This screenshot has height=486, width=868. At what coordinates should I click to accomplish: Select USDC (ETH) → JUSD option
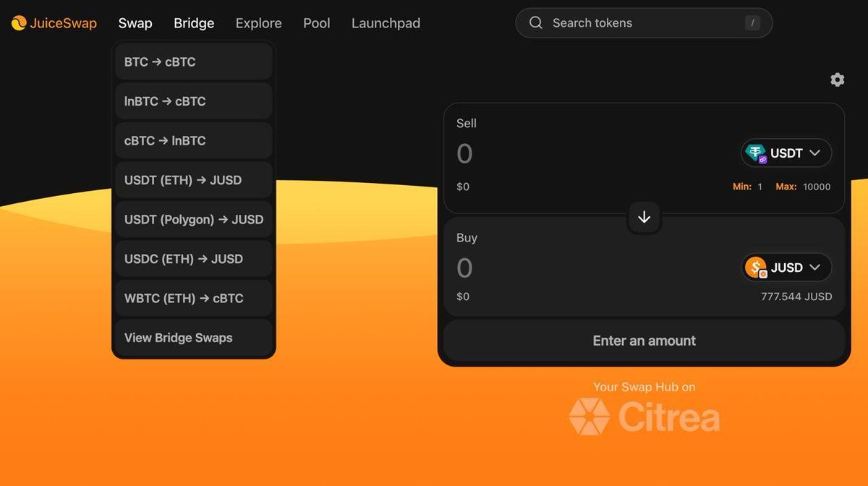tap(194, 259)
